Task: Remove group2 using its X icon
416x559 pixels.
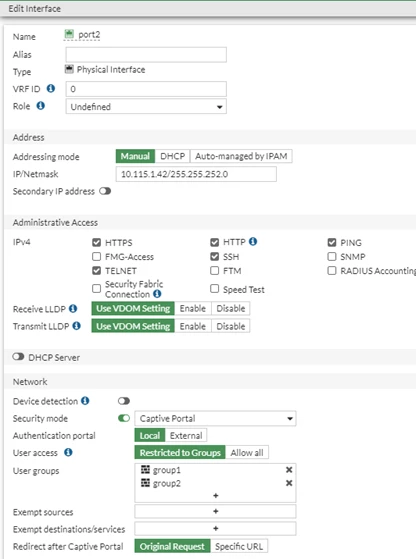Action: click(x=289, y=483)
